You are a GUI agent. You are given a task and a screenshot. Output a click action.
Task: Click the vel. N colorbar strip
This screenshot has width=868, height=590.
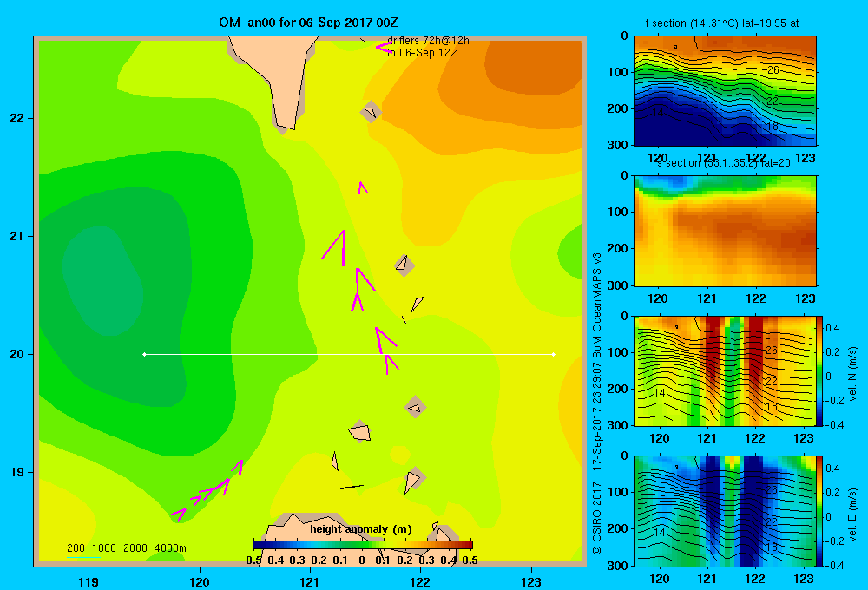pos(820,370)
